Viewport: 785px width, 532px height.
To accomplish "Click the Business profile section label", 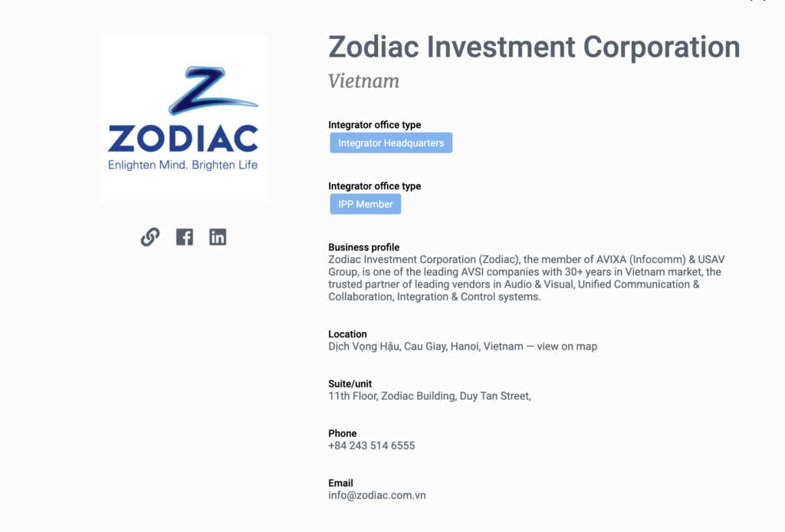I will [364, 248].
